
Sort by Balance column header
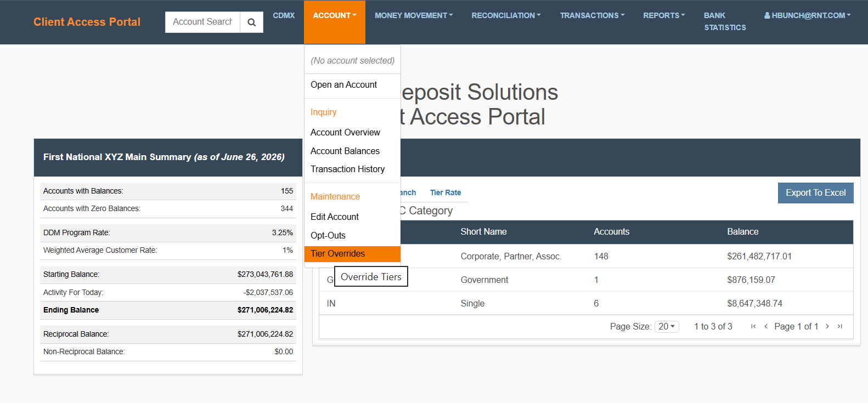(x=742, y=232)
